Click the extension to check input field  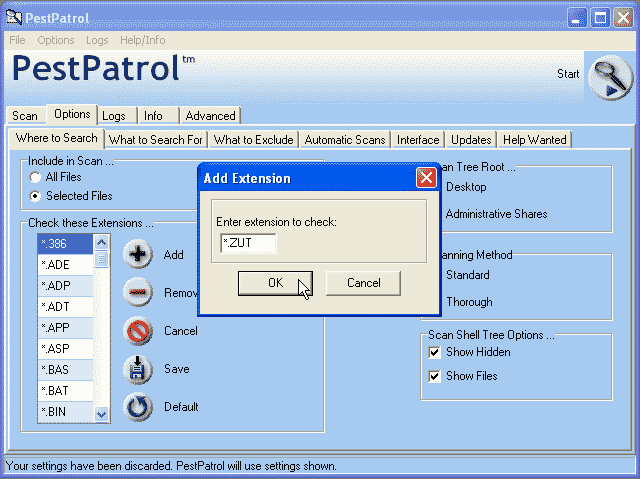[248, 243]
